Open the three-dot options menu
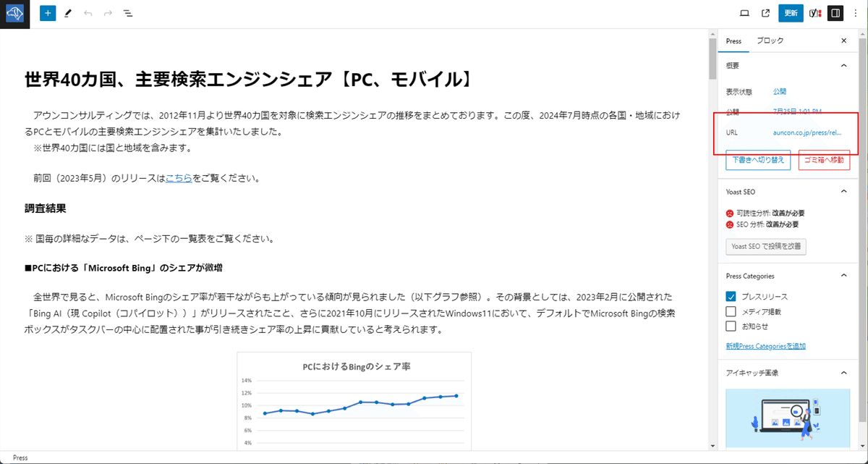The width and height of the screenshot is (868, 464). (855, 13)
